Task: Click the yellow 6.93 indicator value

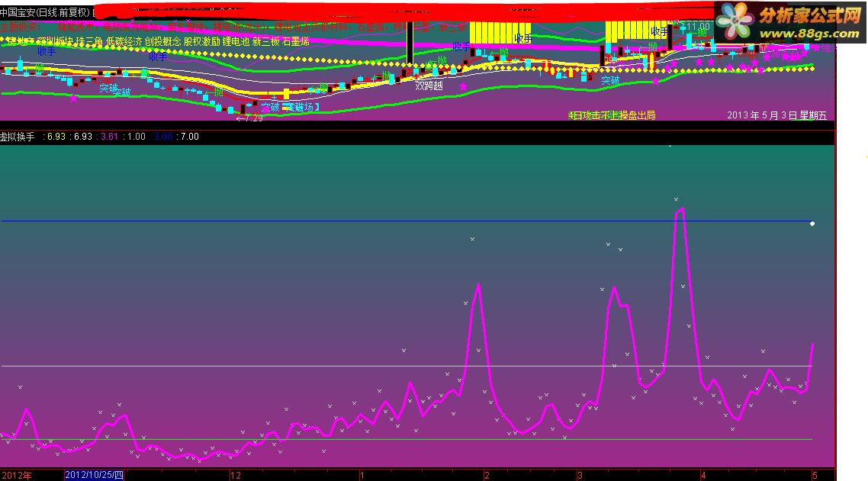Action: coord(56,137)
